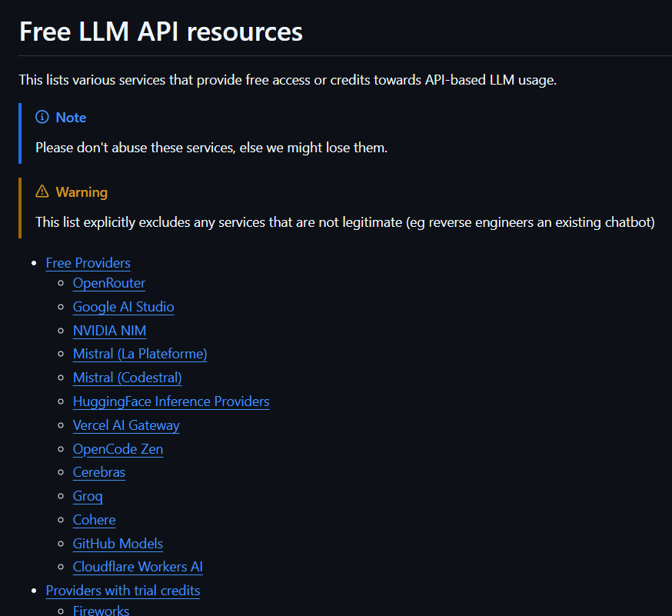Screen dimensions: 672x616
Task: Open the GitHub Models link
Action: [x=118, y=544]
